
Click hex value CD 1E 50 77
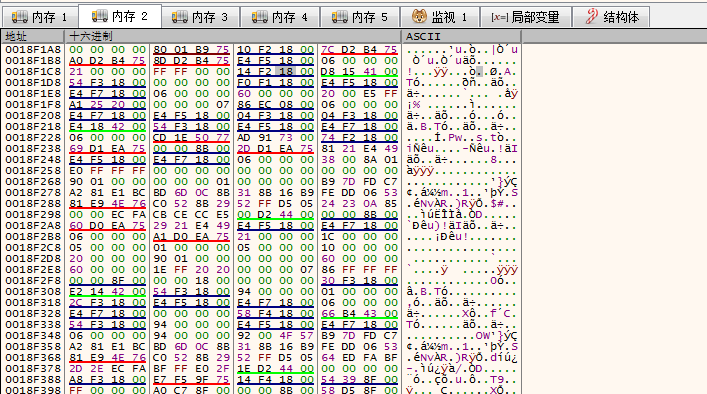[191, 137]
